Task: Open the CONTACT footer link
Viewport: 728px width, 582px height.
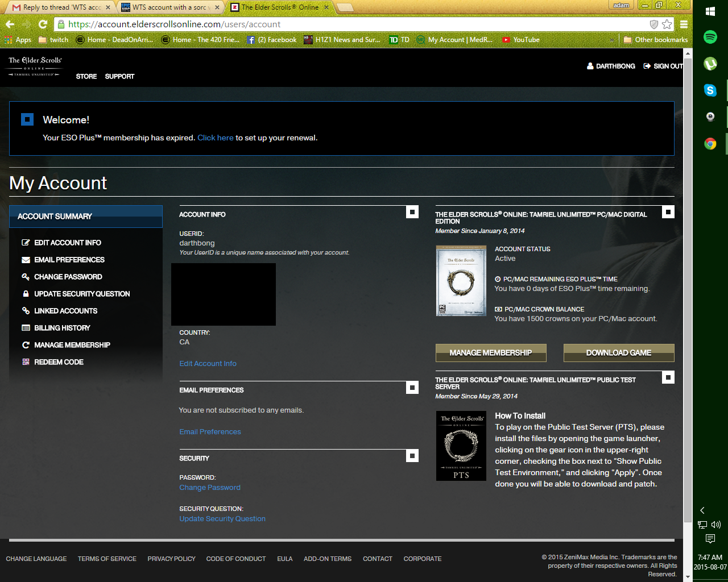Action: click(x=378, y=559)
